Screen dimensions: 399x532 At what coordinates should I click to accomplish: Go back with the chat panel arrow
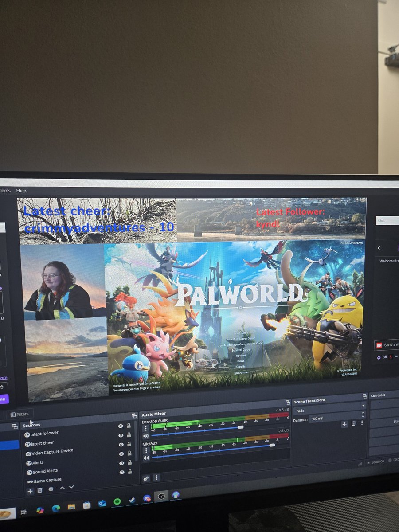379,248
